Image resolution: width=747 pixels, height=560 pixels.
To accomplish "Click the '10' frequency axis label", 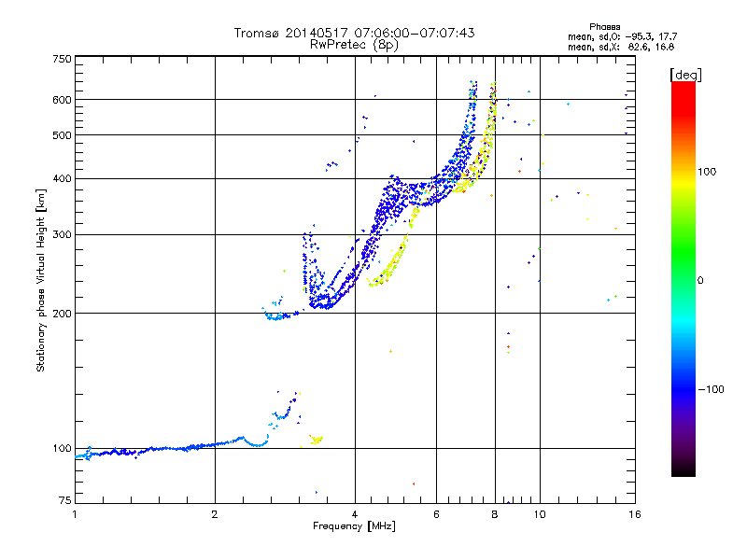I will pos(540,514).
